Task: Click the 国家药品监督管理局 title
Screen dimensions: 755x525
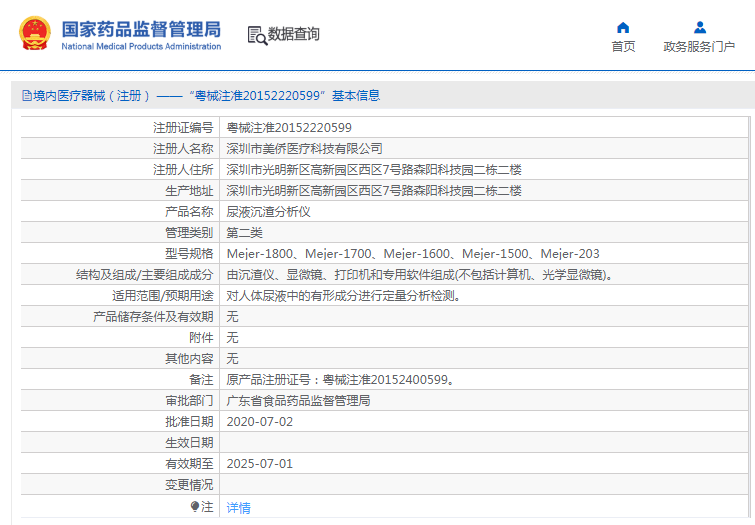Action: point(141,29)
